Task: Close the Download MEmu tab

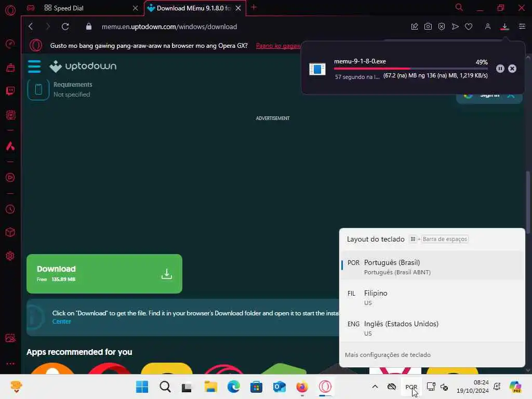Action: pos(238,8)
